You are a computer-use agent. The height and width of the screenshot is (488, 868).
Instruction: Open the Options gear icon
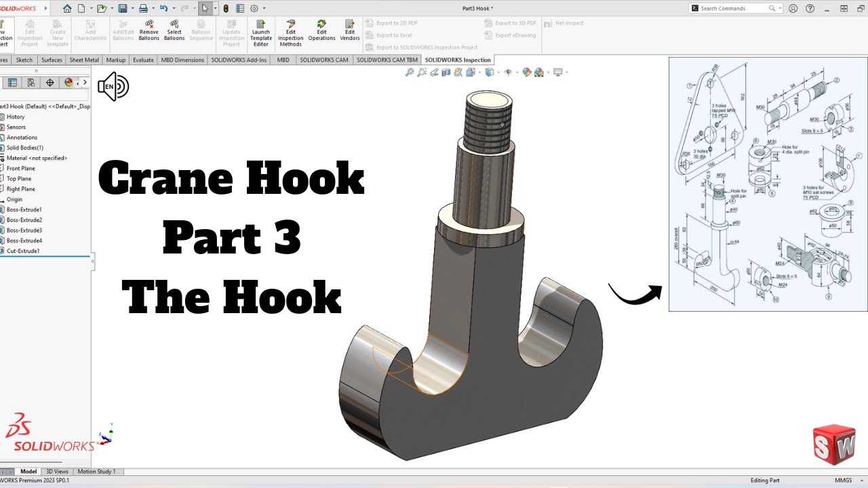[x=254, y=8]
